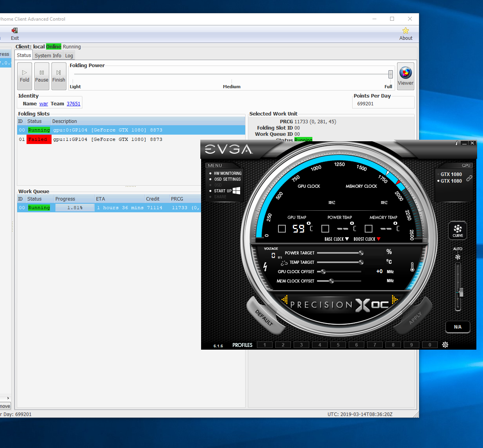Click the Credit column header in Work Queue
The height and width of the screenshot is (448, 483).
click(157, 199)
